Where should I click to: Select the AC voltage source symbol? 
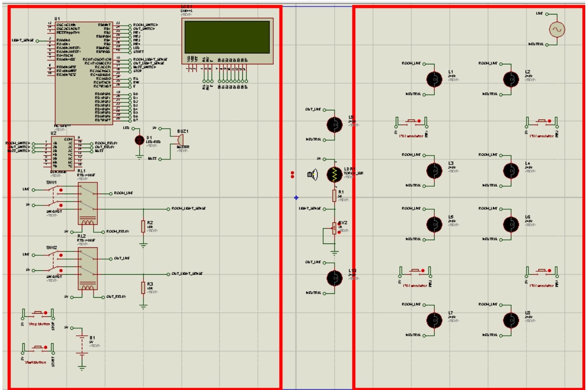557,30
